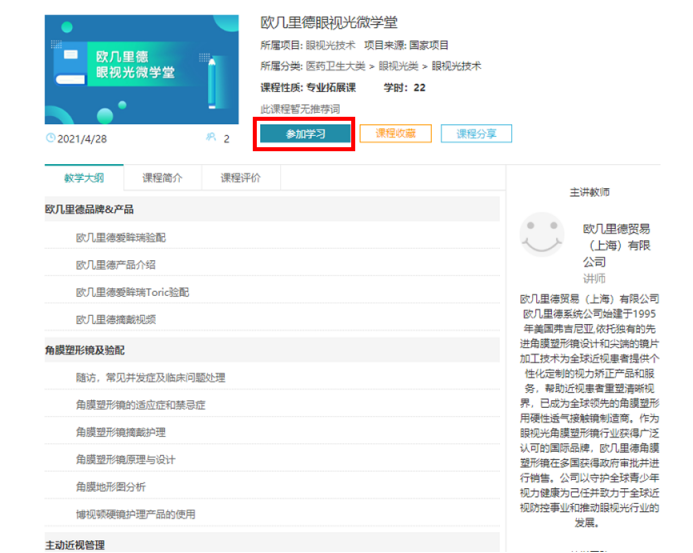Screen dimensions: 693x553
Task: Click the 学时: 22 text
Action: tap(404, 88)
